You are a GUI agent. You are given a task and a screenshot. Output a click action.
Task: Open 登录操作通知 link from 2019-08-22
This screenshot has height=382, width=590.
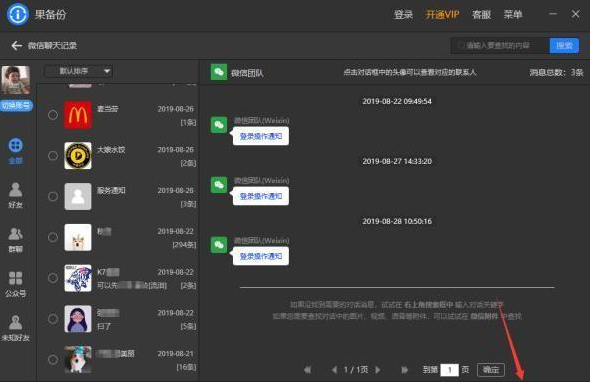(x=261, y=136)
